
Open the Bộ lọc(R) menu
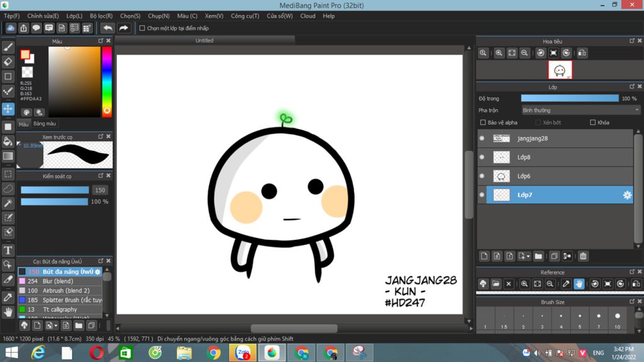(x=101, y=16)
